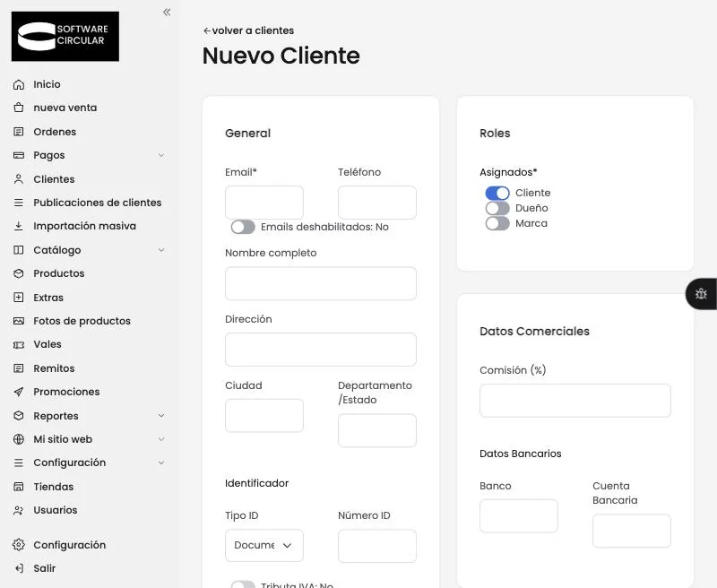Screen dimensions: 717x588
Task: Open Importación masiva page
Action: pyautogui.click(x=84, y=226)
